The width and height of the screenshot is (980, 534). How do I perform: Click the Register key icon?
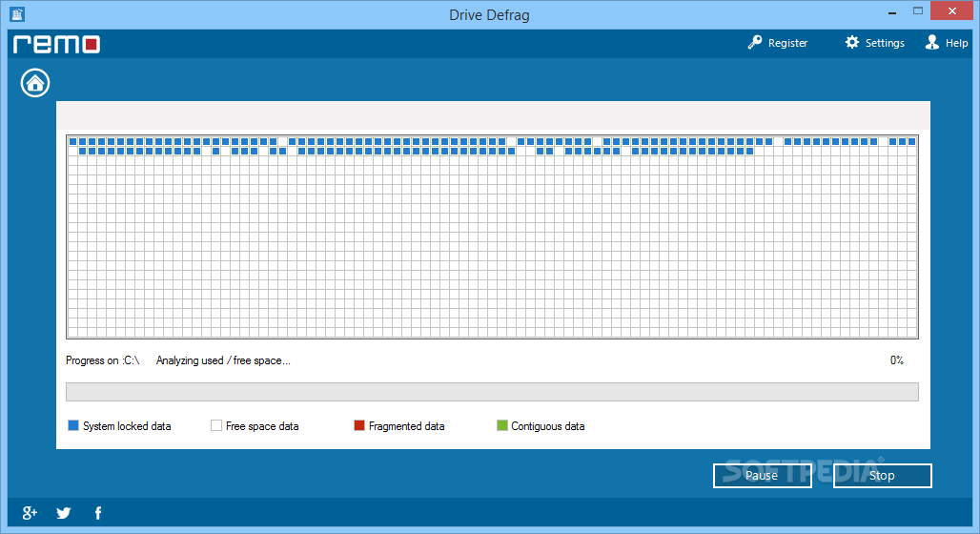[x=754, y=43]
